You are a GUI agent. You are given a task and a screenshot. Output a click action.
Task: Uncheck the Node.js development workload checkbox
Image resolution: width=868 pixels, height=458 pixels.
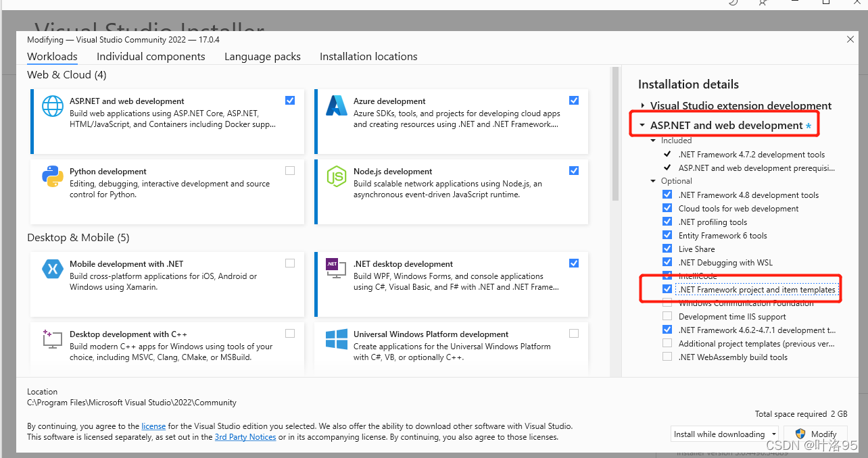point(574,171)
